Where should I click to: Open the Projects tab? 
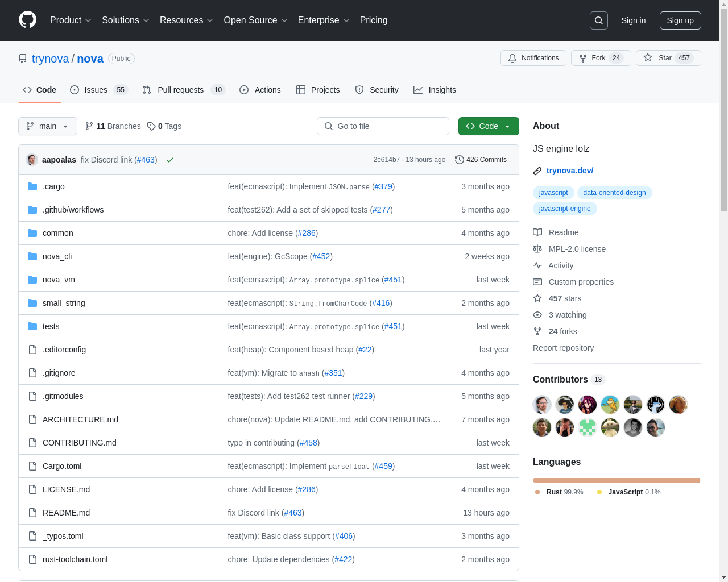[318, 90]
